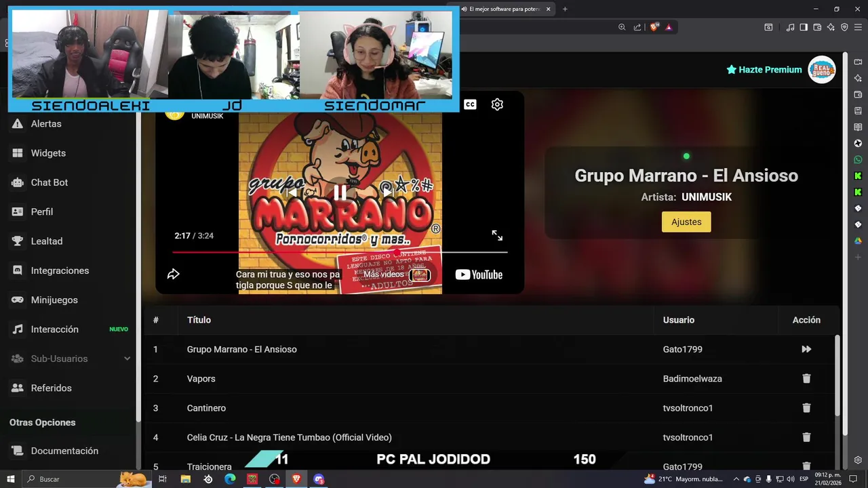The width and height of the screenshot is (868, 488).
Task: Expand the hidden system tray icons
Action: tap(736, 479)
